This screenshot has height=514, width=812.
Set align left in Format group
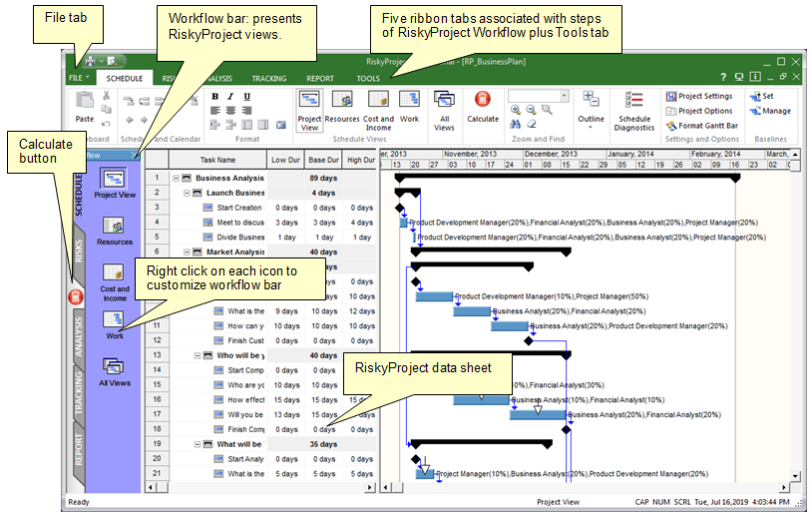214,111
